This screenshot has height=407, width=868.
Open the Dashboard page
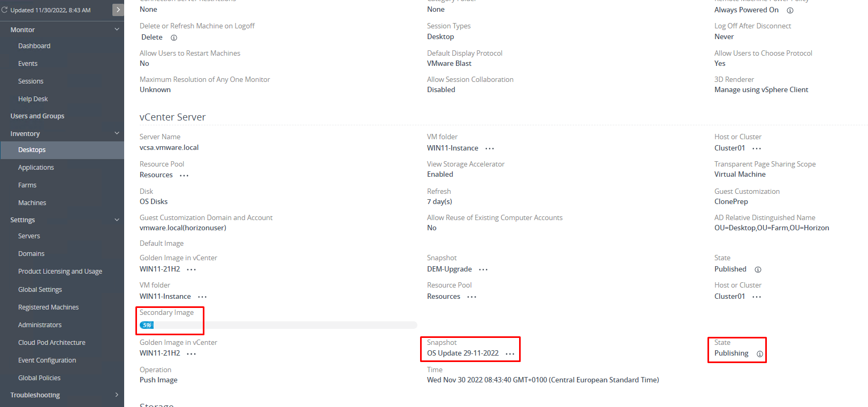pyautogui.click(x=34, y=46)
